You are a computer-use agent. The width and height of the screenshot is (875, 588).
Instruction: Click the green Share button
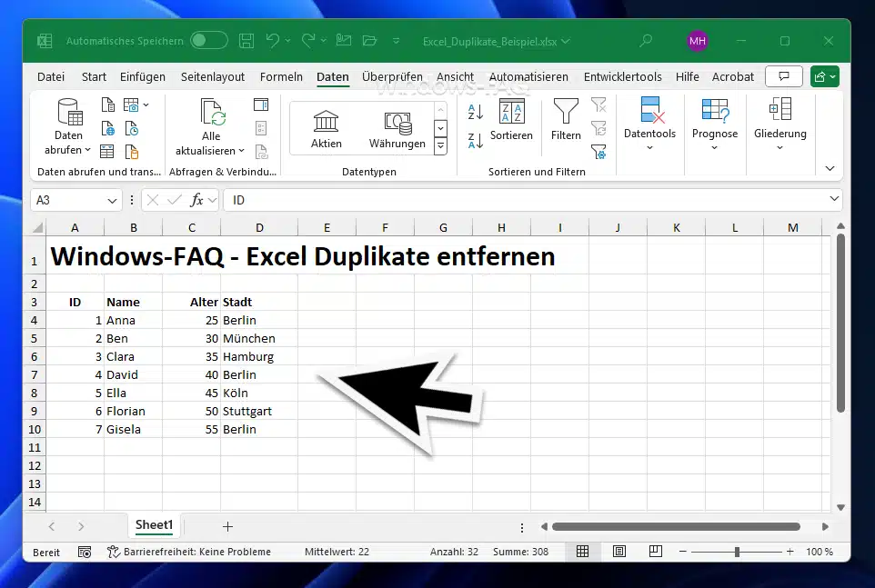[x=825, y=76]
